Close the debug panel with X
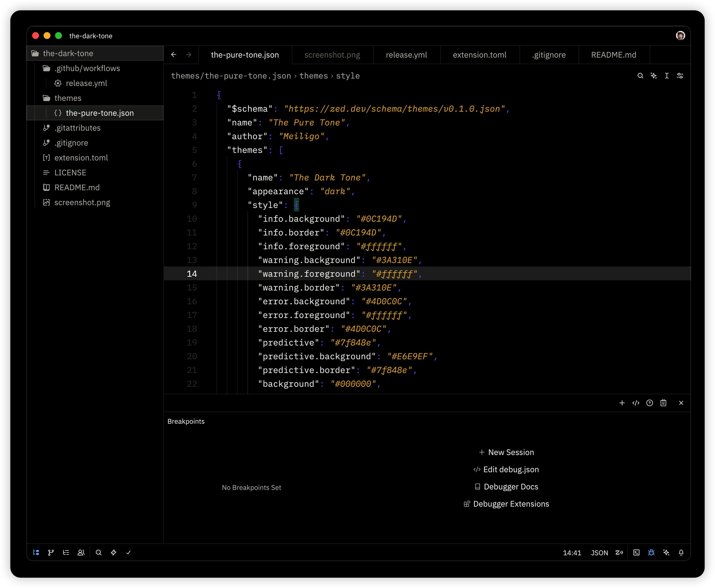Image resolution: width=715 pixels, height=588 pixels. (x=681, y=403)
